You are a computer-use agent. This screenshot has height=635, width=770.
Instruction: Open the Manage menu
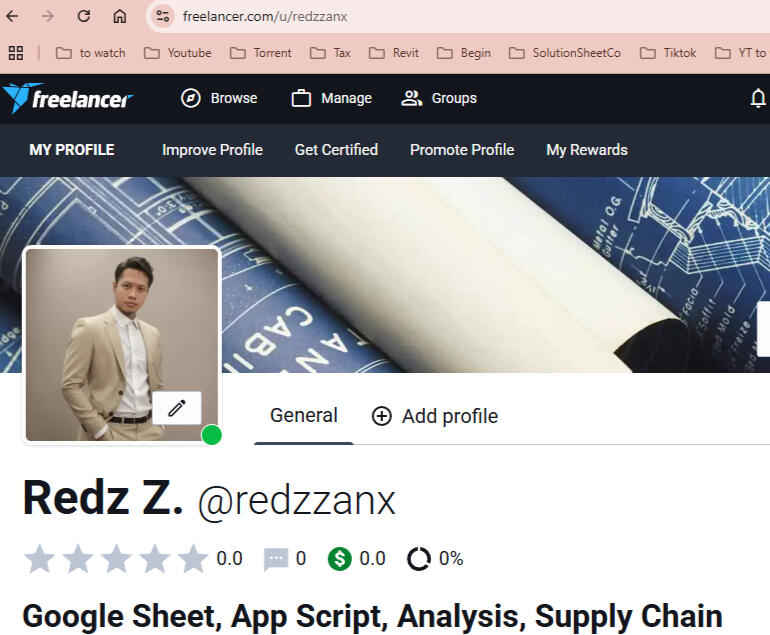tap(331, 98)
